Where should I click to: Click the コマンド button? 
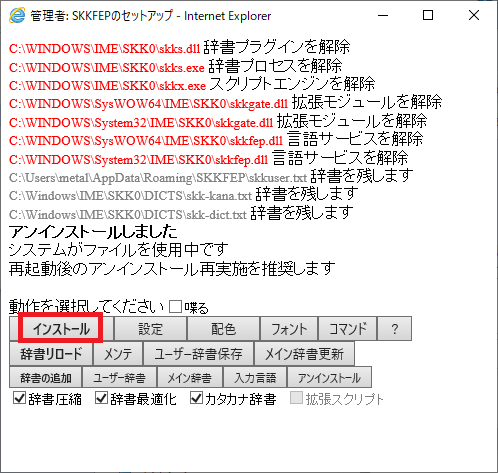[348, 329]
